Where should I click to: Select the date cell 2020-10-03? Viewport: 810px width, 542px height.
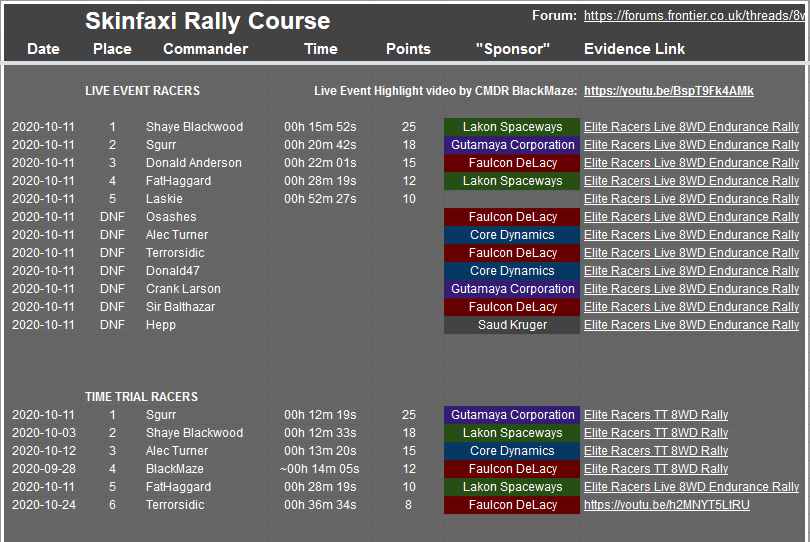pos(44,433)
